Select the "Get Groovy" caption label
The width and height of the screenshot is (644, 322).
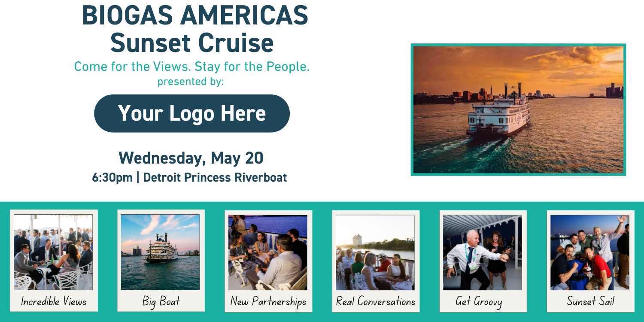478,301
